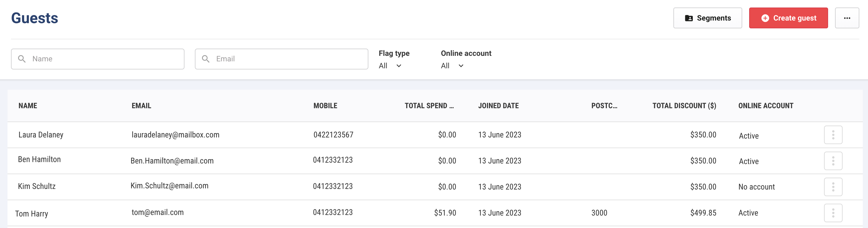Click email Ben.Hamilton@email.com
This screenshot has width=868, height=228.
[172, 161]
